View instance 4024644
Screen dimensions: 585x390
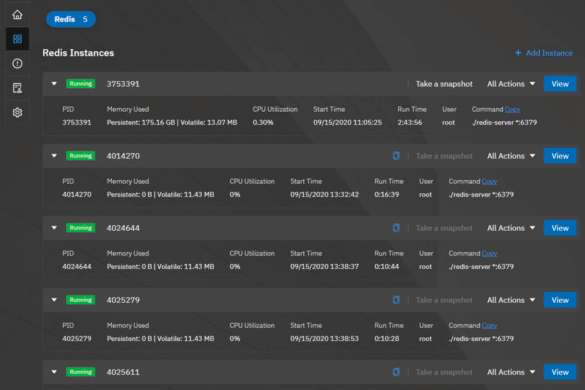click(x=560, y=228)
